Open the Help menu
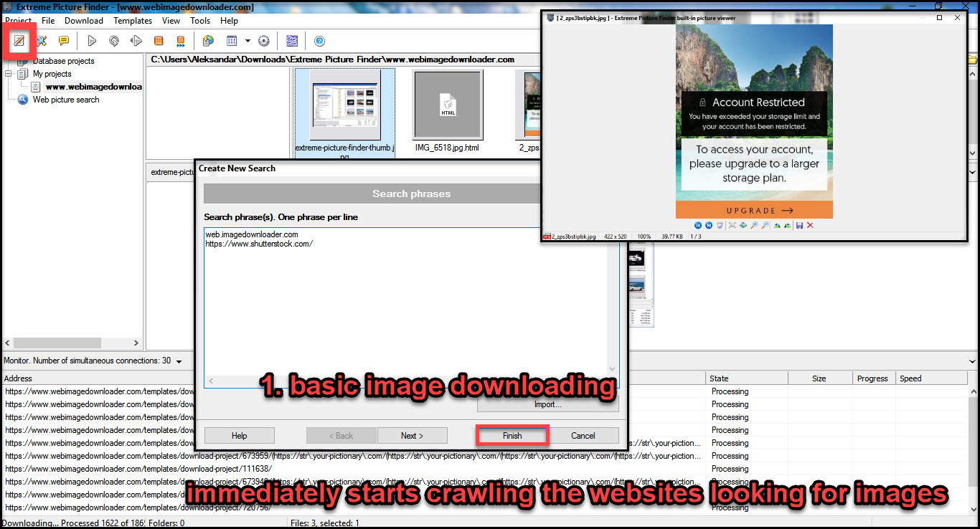 tap(229, 21)
